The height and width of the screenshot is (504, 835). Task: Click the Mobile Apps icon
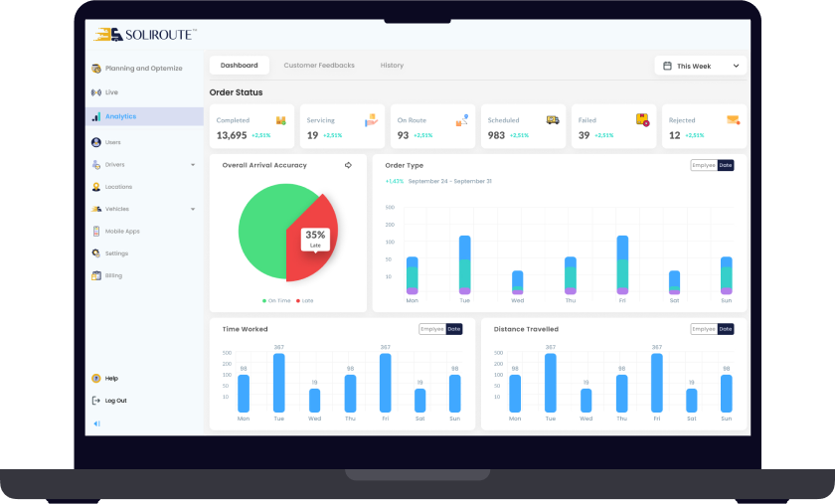[96, 231]
